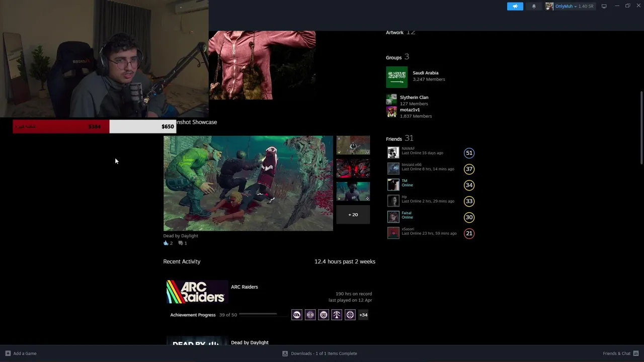The height and width of the screenshot is (362, 644).
Task: Show the +20 more screenshots
Action: 353,215
